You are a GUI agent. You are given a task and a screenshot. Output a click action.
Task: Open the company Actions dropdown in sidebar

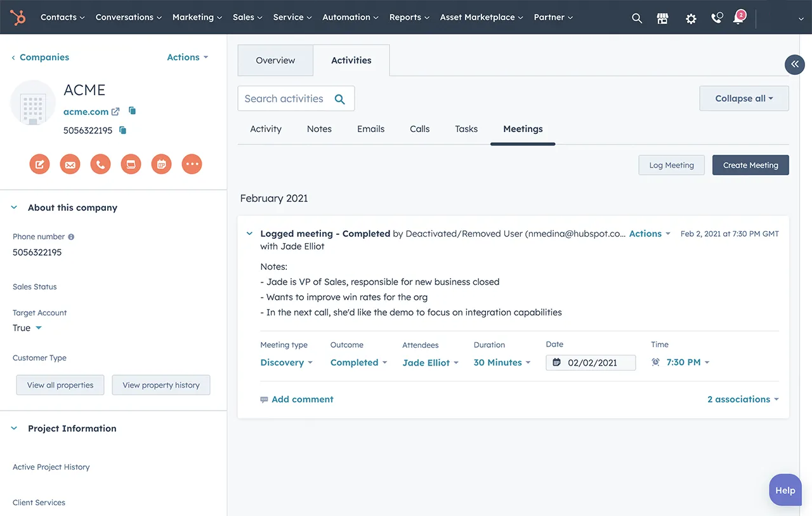187,57
